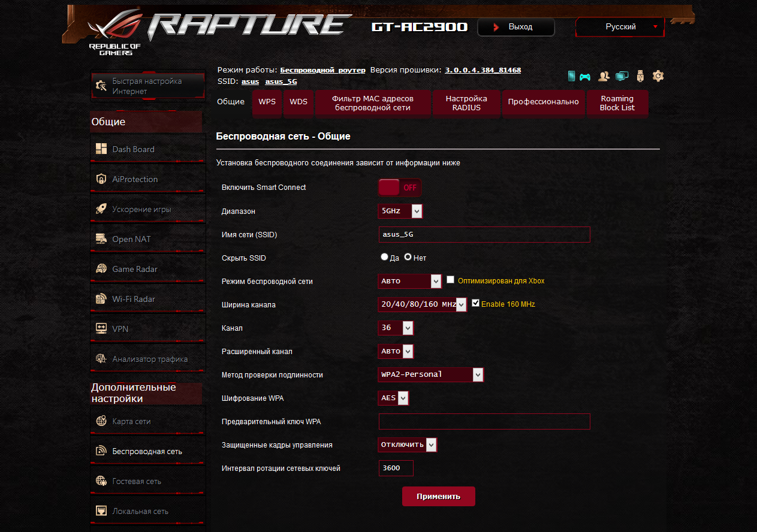Select Да for Скрыть SSID
This screenshot has width=757, height=532.
(x=385, y=257)
